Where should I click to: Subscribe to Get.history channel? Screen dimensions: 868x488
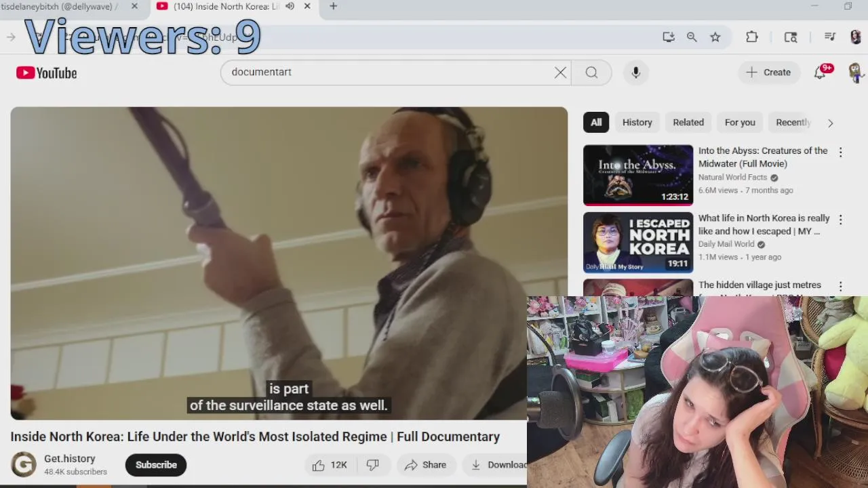[x=156, y=465]
